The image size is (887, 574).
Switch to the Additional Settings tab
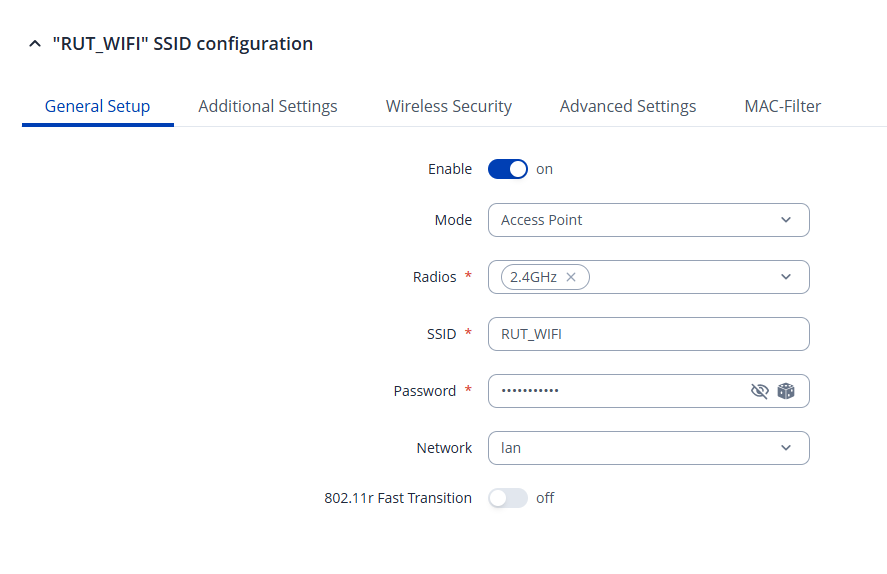pyautogui.click(x=268, y=106)
